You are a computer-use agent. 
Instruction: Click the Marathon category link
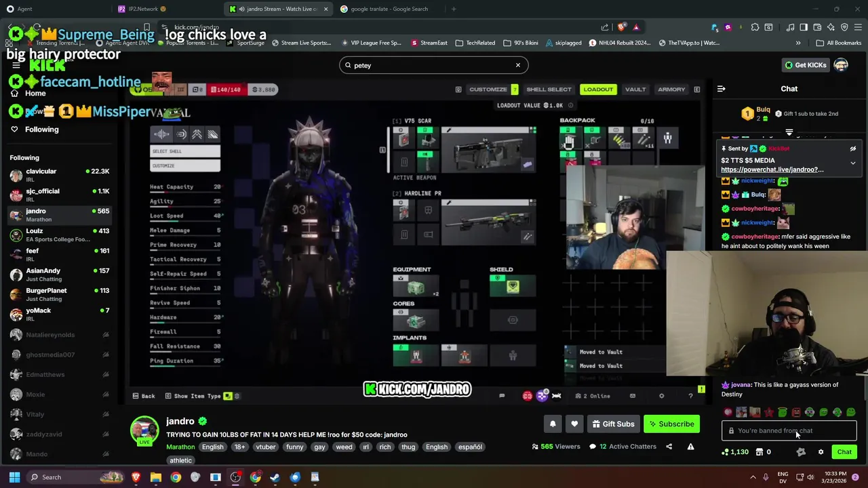[180, 447]
